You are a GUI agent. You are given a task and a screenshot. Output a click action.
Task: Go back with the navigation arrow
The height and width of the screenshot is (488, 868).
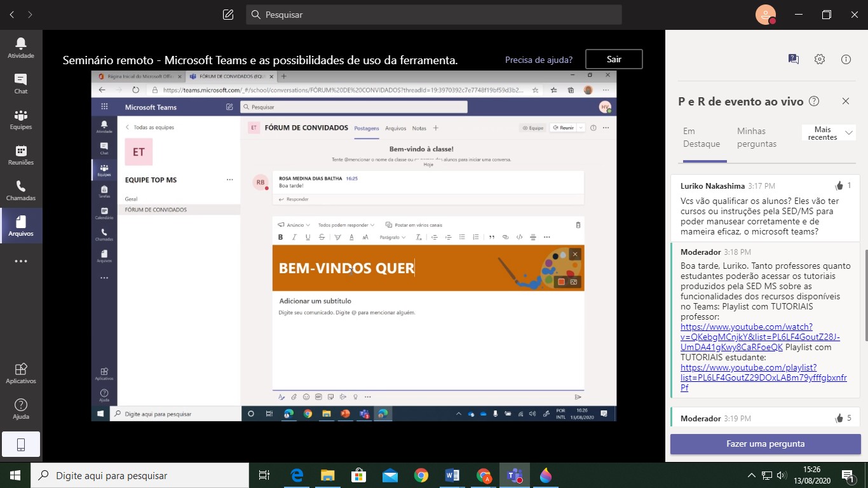click(x=13, y=14)
